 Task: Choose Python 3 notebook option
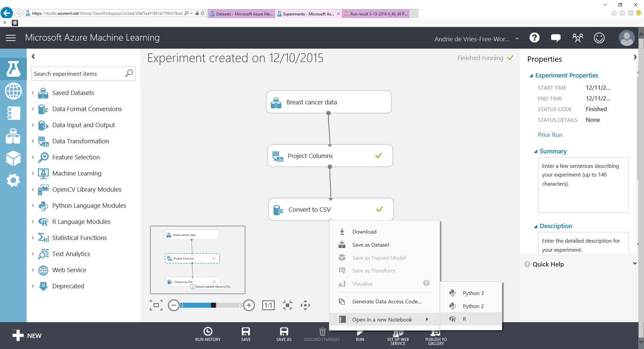pos(471,293)
